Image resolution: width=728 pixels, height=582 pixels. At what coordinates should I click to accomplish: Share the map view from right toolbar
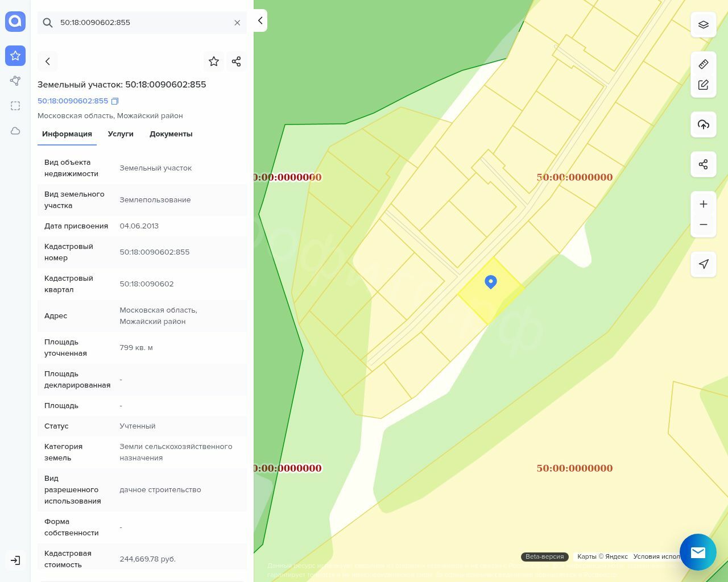pyautogui.click(x=704, y=164)
